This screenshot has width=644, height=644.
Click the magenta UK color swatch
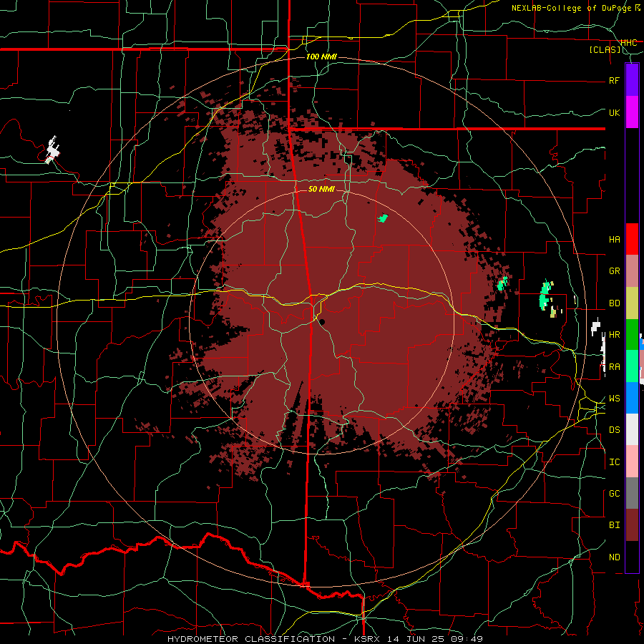pyautogui.click(x=632, y=112)
